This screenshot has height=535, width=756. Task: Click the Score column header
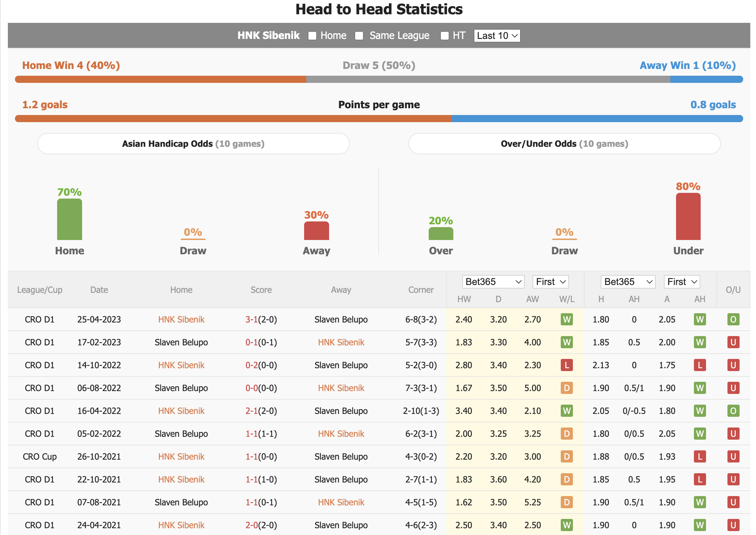tap(261, 290)
